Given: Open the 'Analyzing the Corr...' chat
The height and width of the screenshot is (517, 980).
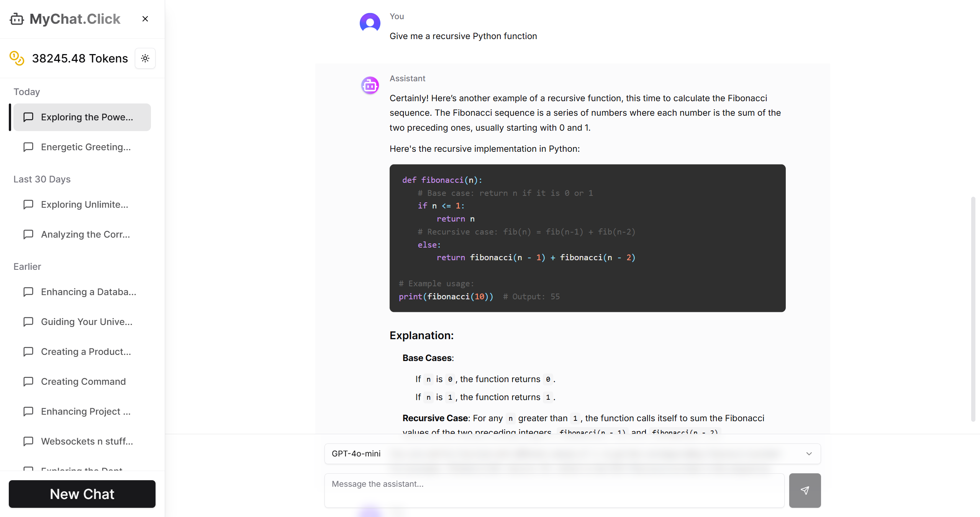Looking at the screenshot, I should tap(85, 235).
